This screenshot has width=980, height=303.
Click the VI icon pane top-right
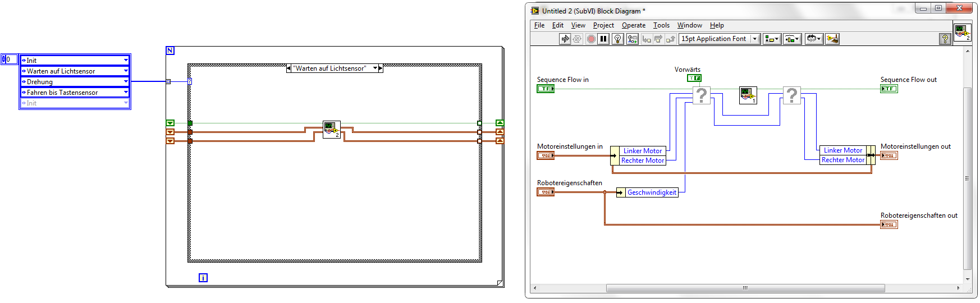point(962,32)
